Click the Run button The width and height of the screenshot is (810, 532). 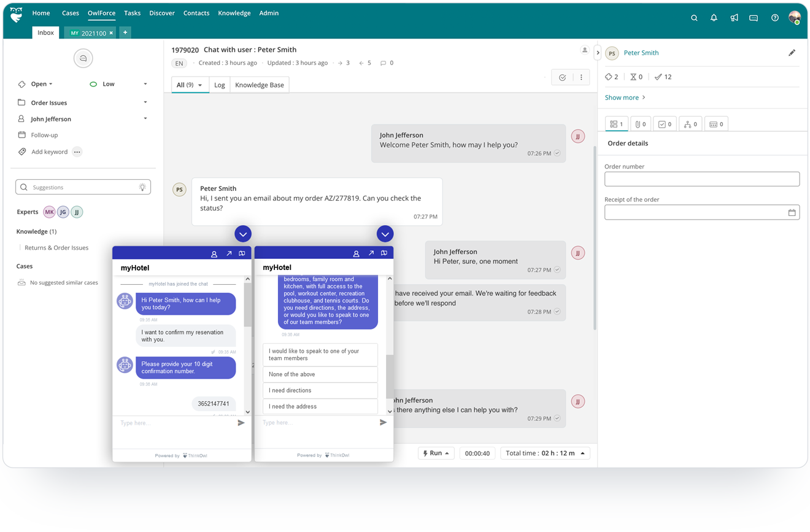(x=436, y=453)
